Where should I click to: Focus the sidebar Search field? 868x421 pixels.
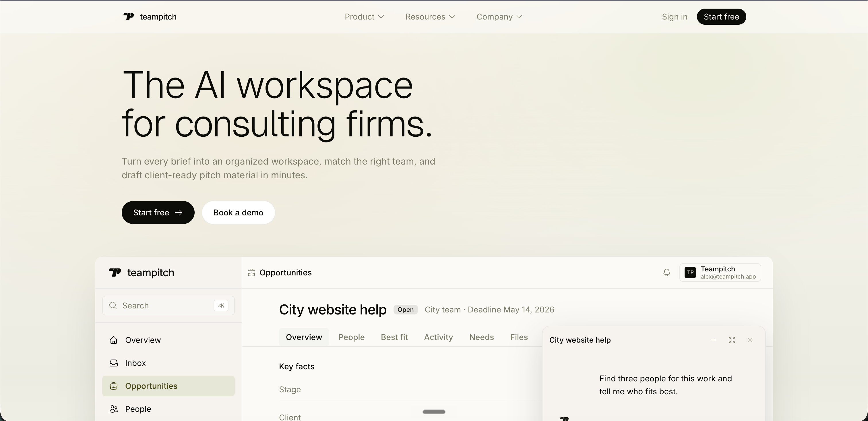(168, 305)
